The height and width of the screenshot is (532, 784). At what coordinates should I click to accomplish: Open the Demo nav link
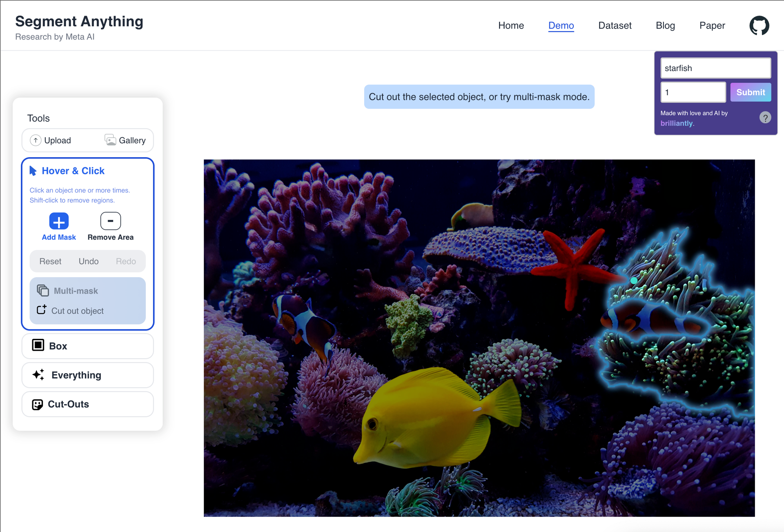561,25
